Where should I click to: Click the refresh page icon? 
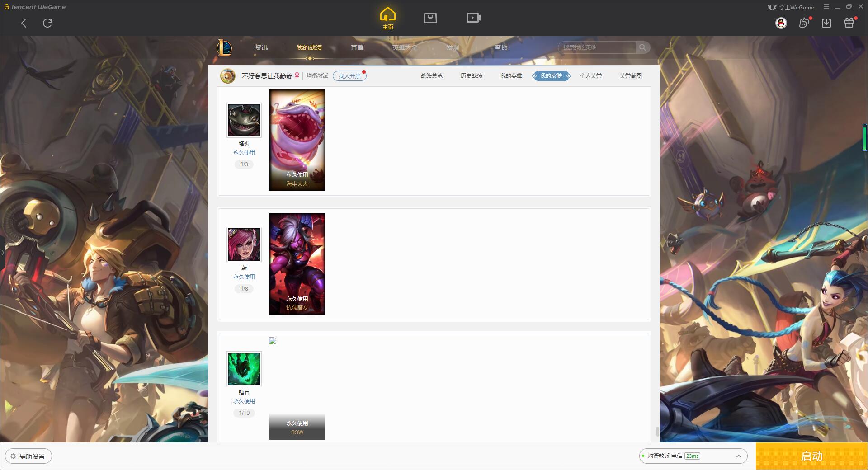pos(47,23)
